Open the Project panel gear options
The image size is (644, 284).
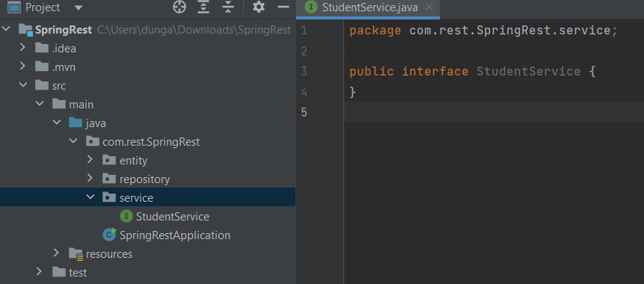point(258,7)
